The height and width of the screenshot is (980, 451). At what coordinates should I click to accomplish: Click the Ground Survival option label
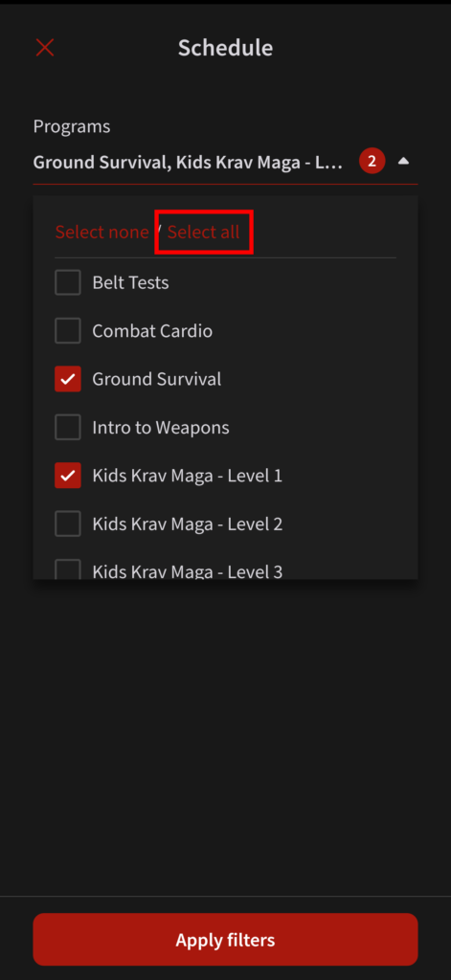point(157,379)
